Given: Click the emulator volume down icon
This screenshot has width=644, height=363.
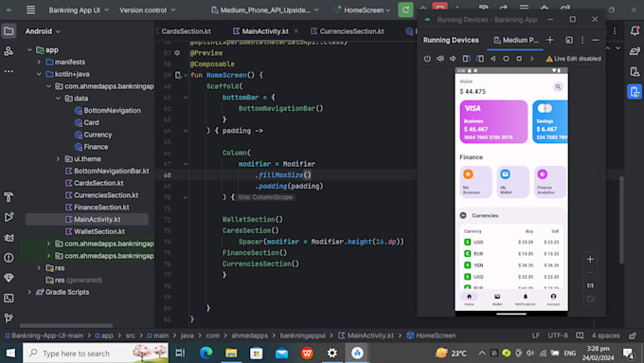Looking at the screenshot, I should pos(453,59).
